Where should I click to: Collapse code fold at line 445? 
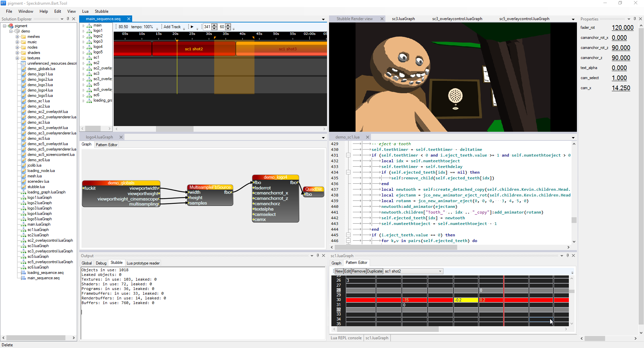point(348,235)
